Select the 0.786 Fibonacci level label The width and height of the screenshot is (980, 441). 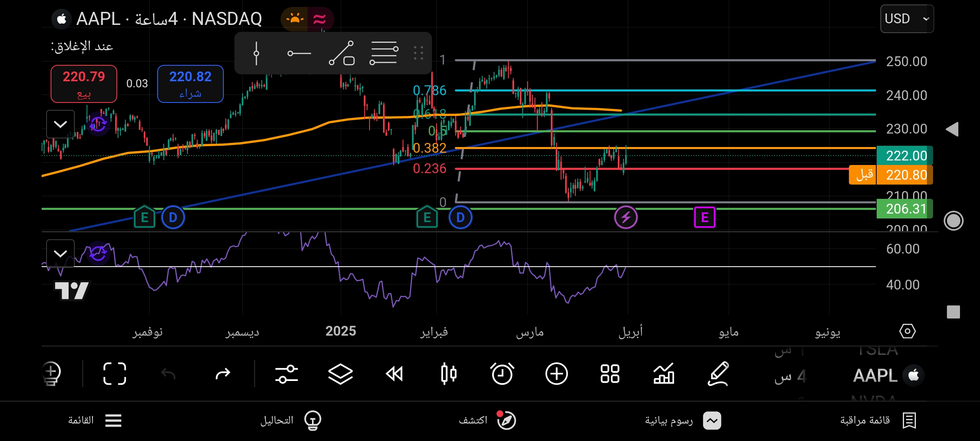[x=430, y=90]
